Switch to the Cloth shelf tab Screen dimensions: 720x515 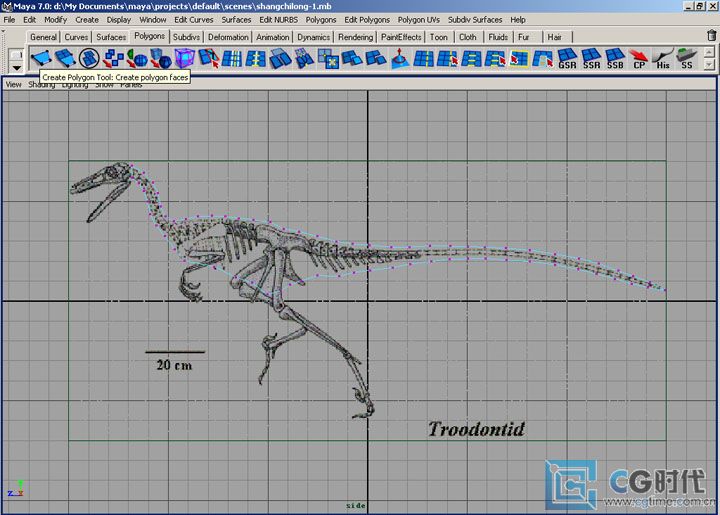tap(467, 37)
